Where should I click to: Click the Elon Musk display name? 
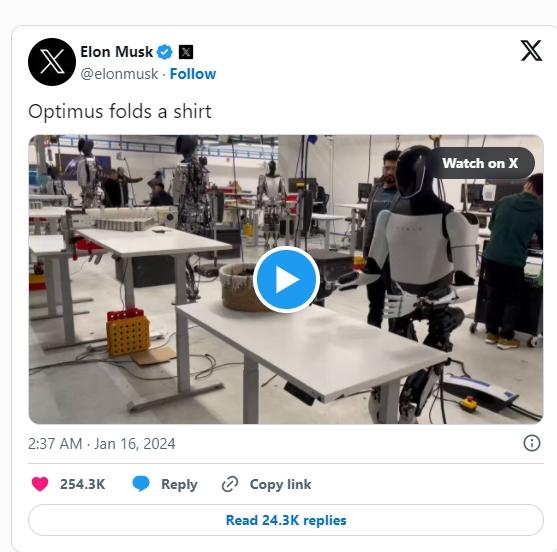[x=117, y=52]
